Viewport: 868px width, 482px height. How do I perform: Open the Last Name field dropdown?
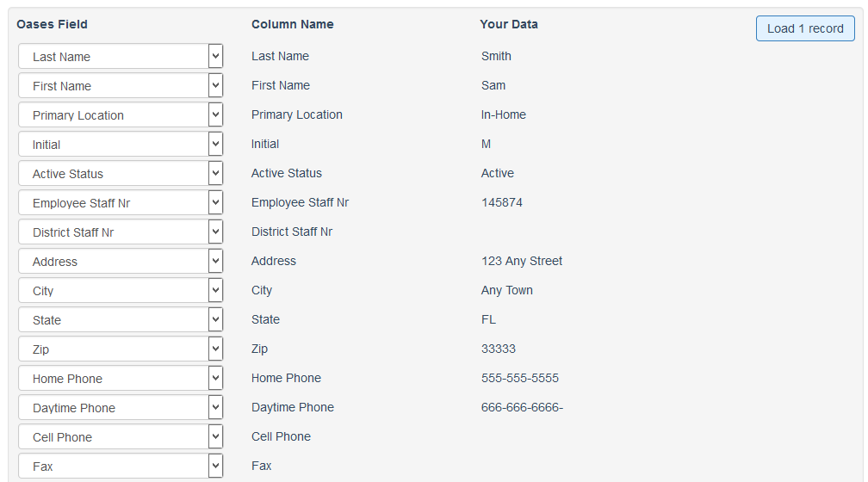point(121,57)
